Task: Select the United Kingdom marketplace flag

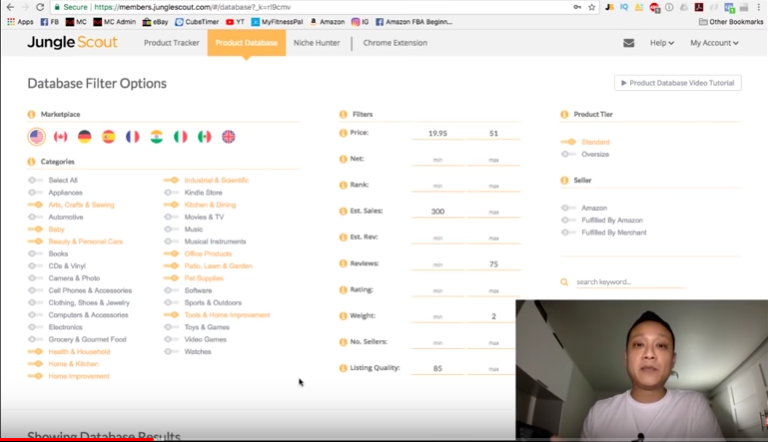Action: 229,137
